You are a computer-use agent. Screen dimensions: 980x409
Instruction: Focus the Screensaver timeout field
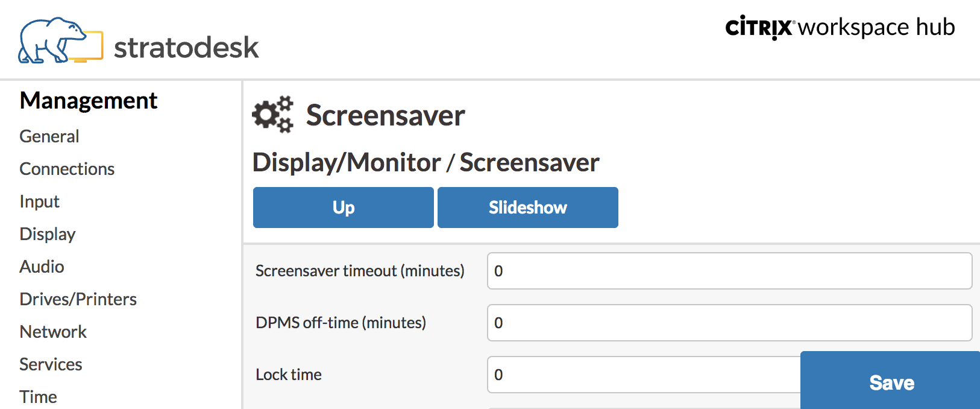(x=729, y=271)
